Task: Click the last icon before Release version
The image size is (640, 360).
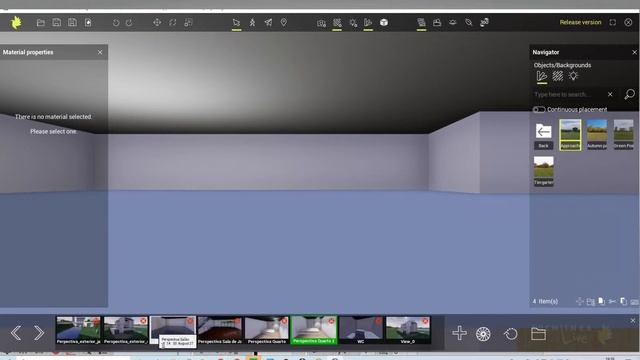Action: pyautogui.click(x=484, y=22)
